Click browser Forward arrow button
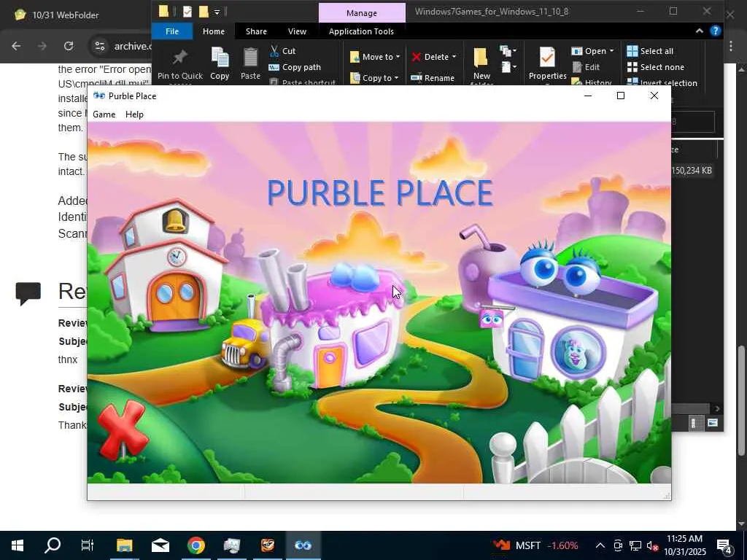This screenshot has width=747, height=560. (x=42, y=46)
